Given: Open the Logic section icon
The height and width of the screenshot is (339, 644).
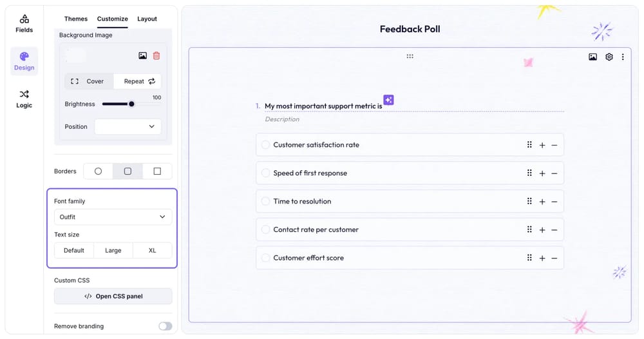Looking at the screenshot, I should pyautogui.click(x=24, y=99).
